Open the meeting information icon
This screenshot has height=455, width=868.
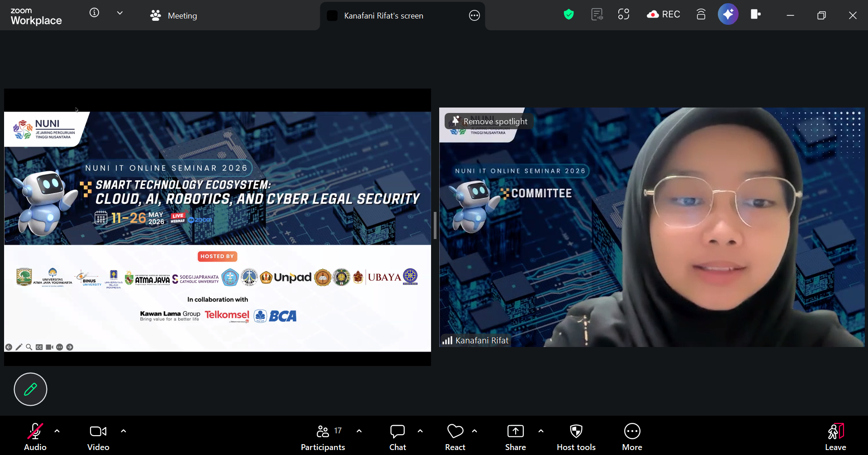pos(94,13)
